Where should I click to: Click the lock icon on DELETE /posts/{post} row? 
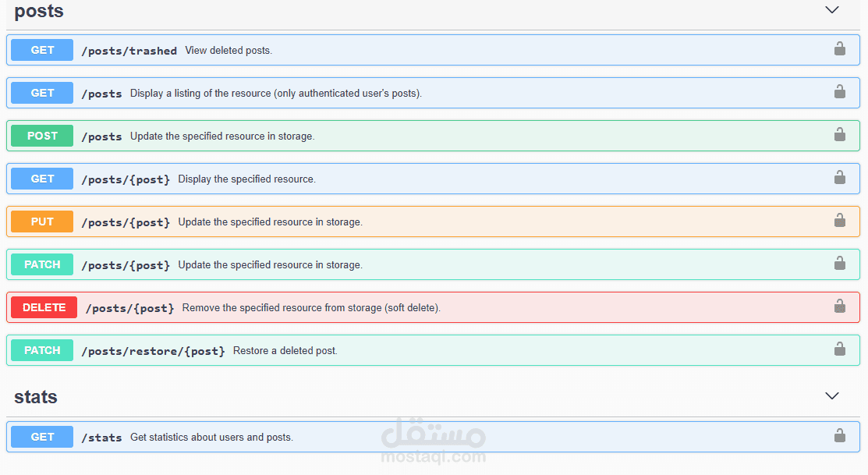tap(840, 307)
